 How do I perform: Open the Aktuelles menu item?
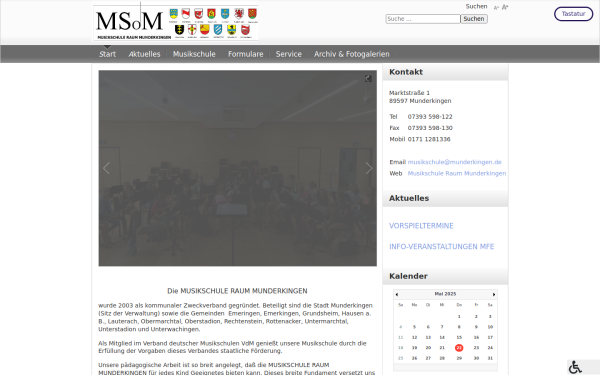144,54
